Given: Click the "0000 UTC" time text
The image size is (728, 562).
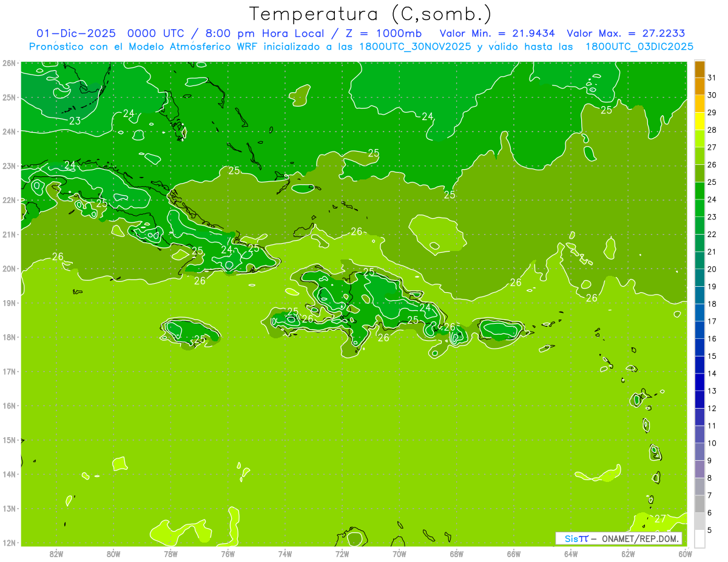Looking at the screenshot, I should (157, 33).
